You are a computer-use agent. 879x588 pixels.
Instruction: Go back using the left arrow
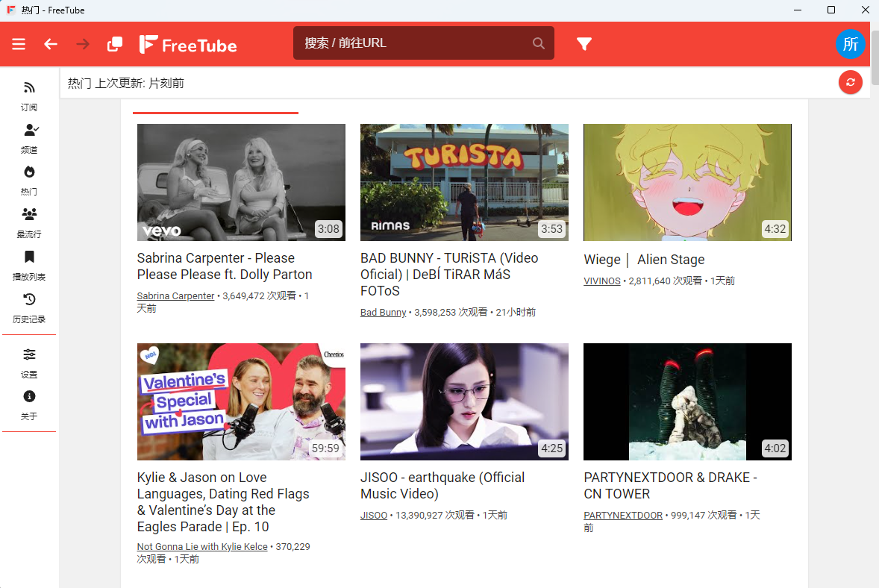coord(51,44)
